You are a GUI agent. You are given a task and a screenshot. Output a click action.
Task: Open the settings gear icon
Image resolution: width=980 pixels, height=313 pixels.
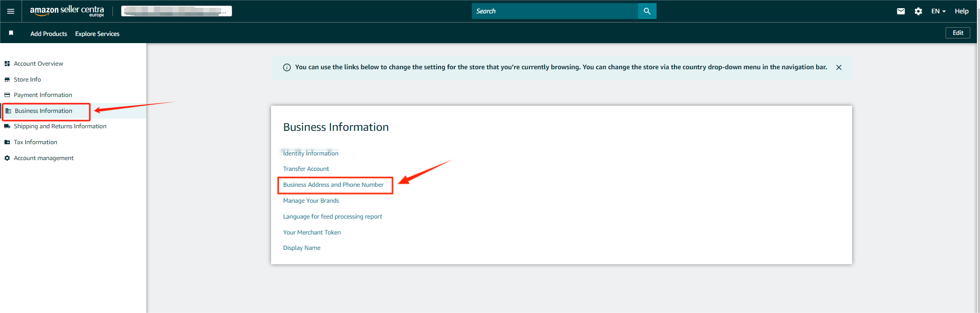918,11
